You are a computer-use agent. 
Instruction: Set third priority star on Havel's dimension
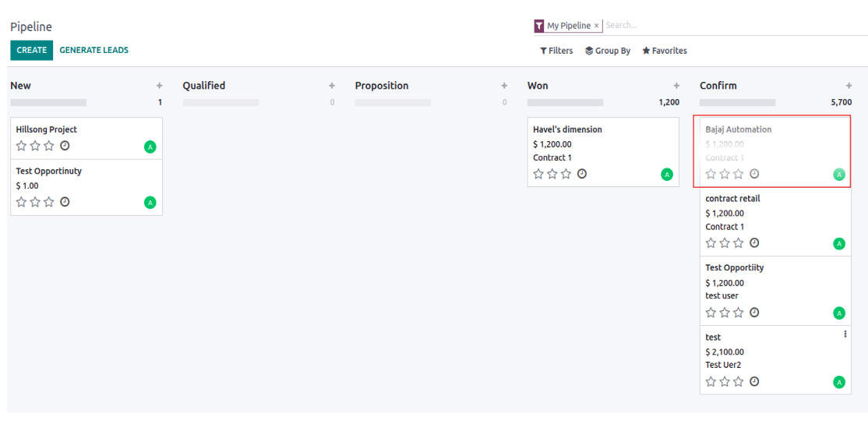click(x=566, y=174)
